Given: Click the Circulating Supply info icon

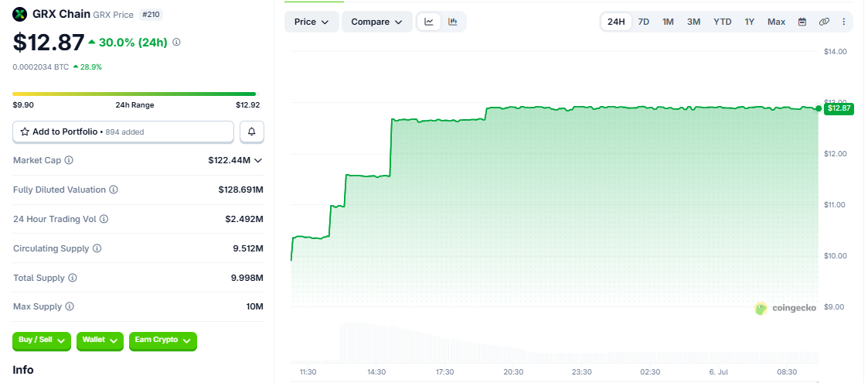Looking at the screenshot, I should 97,248.
